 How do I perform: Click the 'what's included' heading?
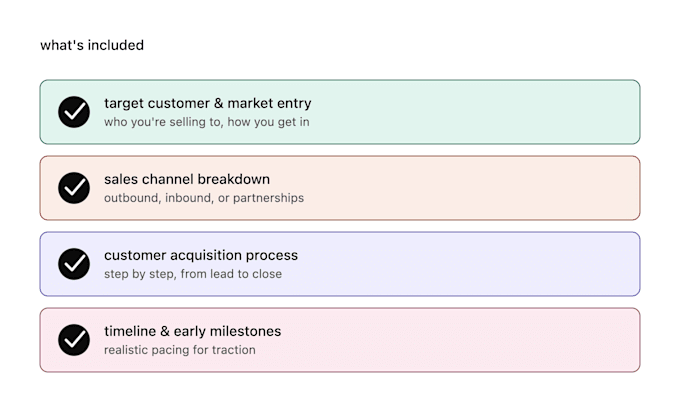92,45
